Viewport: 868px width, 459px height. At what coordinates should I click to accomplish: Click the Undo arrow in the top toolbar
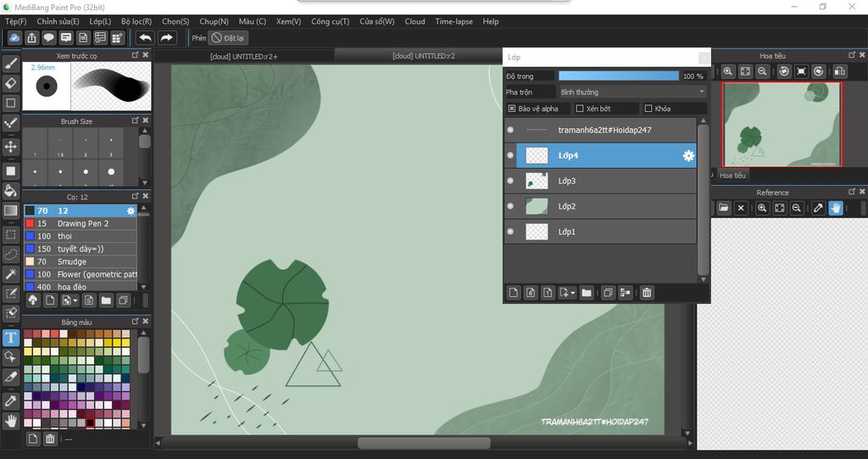(146, 37)
